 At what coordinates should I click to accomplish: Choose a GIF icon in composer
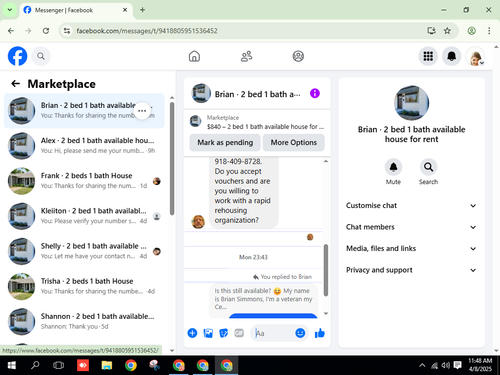(239, 333)
